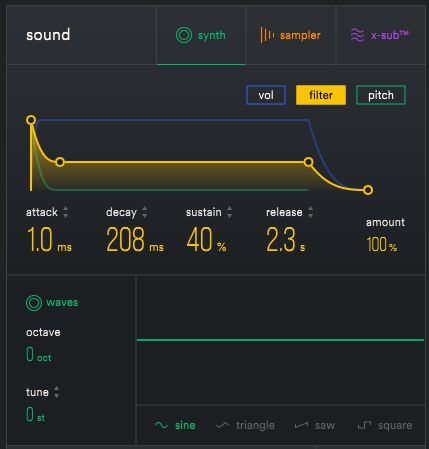This screenshot has width=429, height=449.
Task: Select the pitch envelope button
Action: pyautogui.click(x=381, y=95)
